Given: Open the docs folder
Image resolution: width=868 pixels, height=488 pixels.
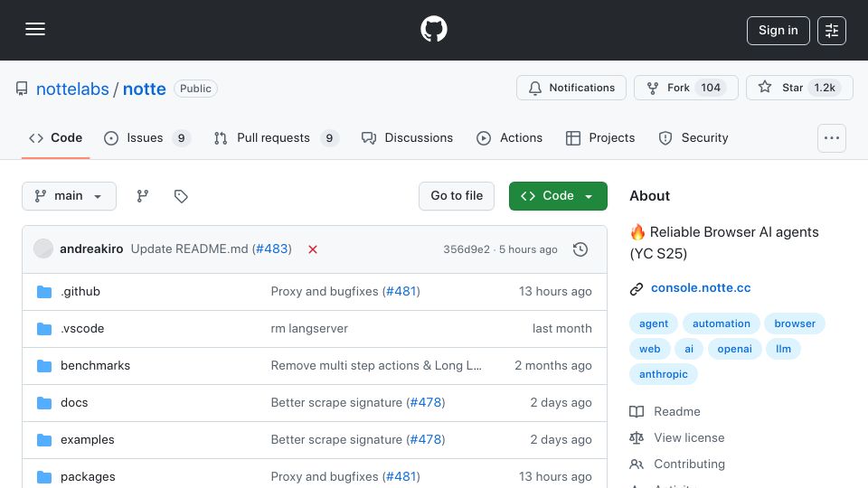Looking at the screenshot, I should (x=74, y=403).
